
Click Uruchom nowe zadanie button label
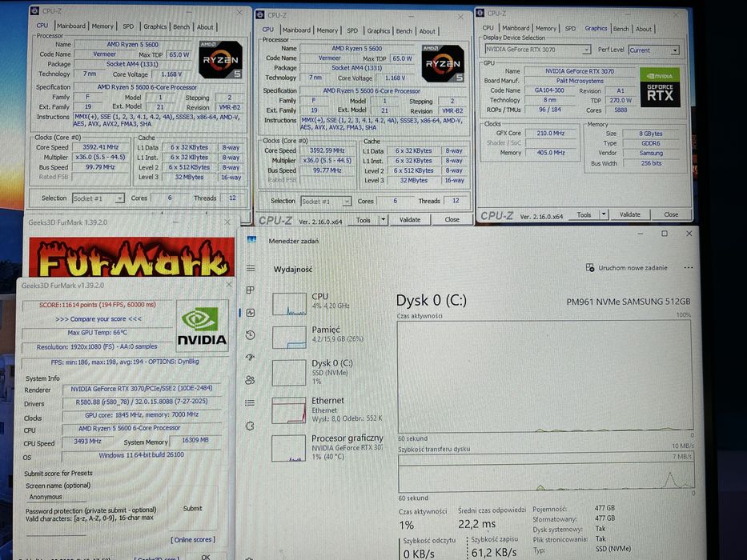point(633,268)
